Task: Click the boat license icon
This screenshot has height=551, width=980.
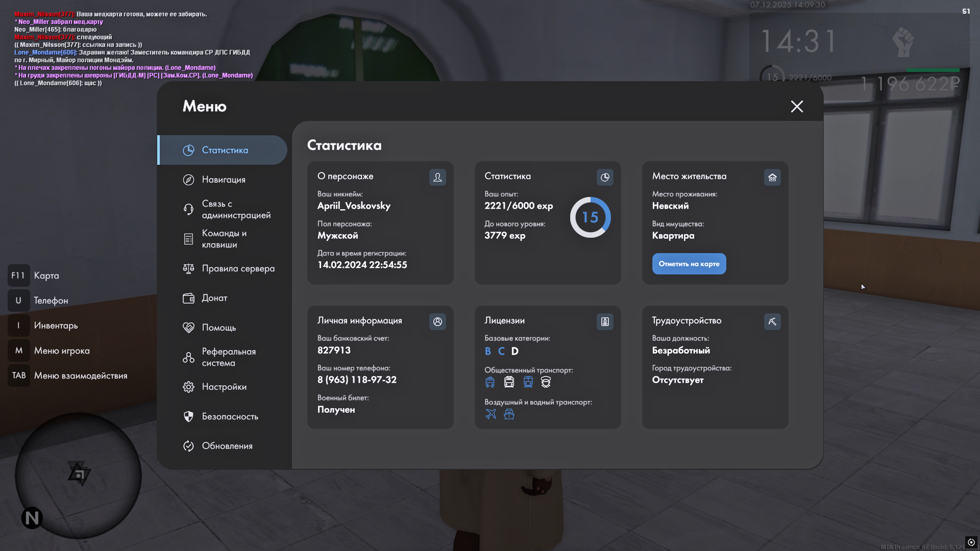Action: [509, 414]
